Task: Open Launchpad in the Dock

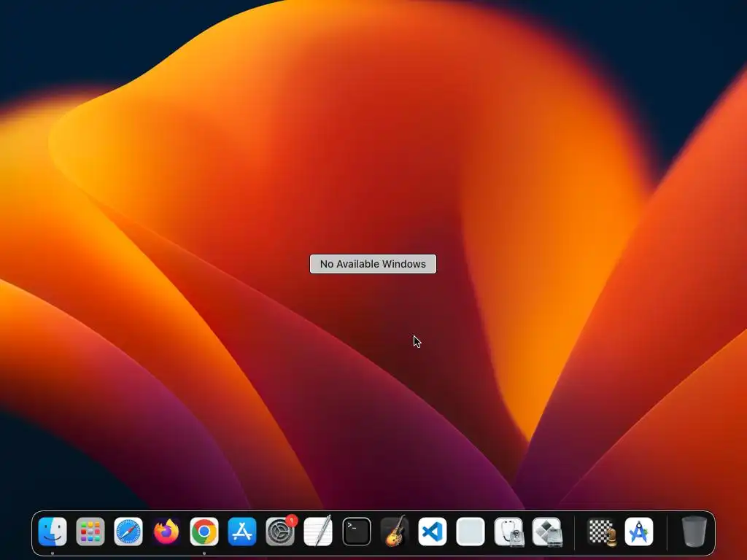Action: click(90, 532)
